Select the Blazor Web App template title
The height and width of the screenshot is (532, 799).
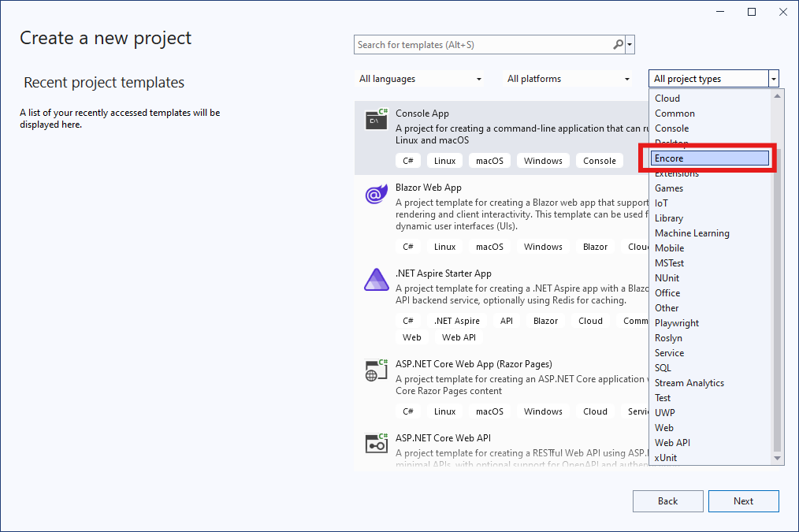coord(428,188)
